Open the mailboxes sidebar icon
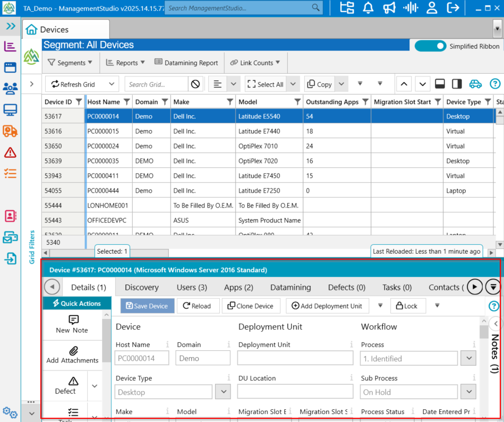 (x=10, y=237)
